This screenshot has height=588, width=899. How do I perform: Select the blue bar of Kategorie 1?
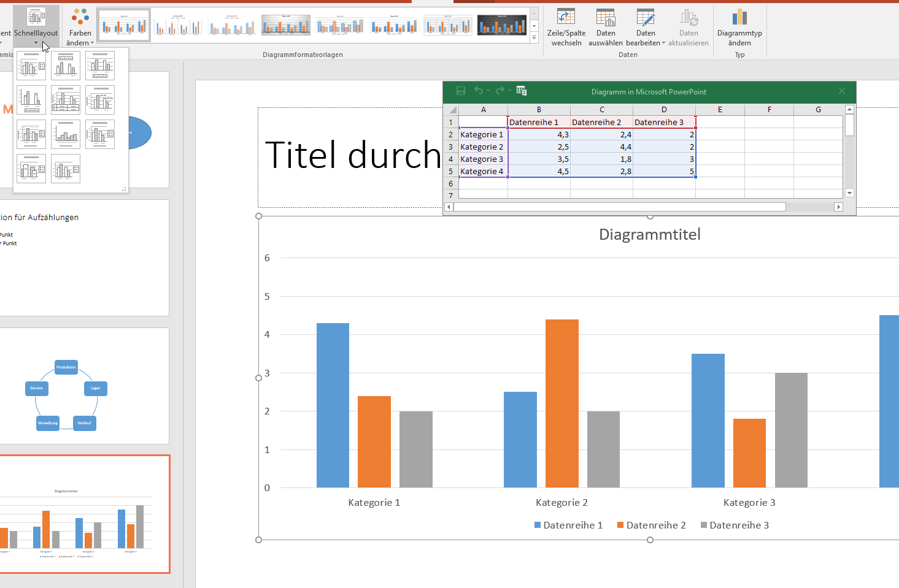[333, 405]
